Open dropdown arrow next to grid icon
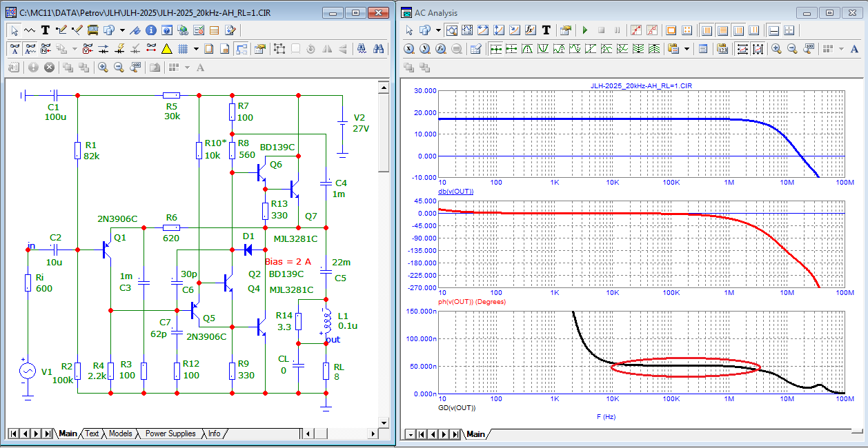The height and width of the screenshot is (448, 868). (197, 49)
